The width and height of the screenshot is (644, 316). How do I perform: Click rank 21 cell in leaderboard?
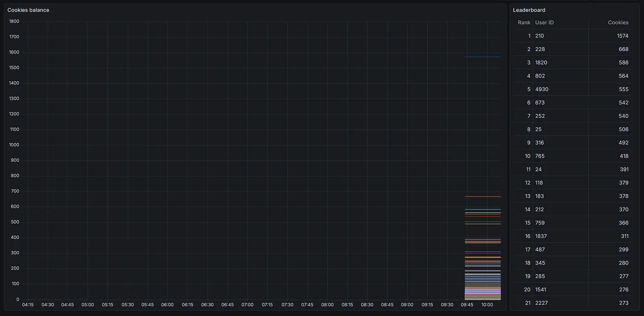pos(523,303)
